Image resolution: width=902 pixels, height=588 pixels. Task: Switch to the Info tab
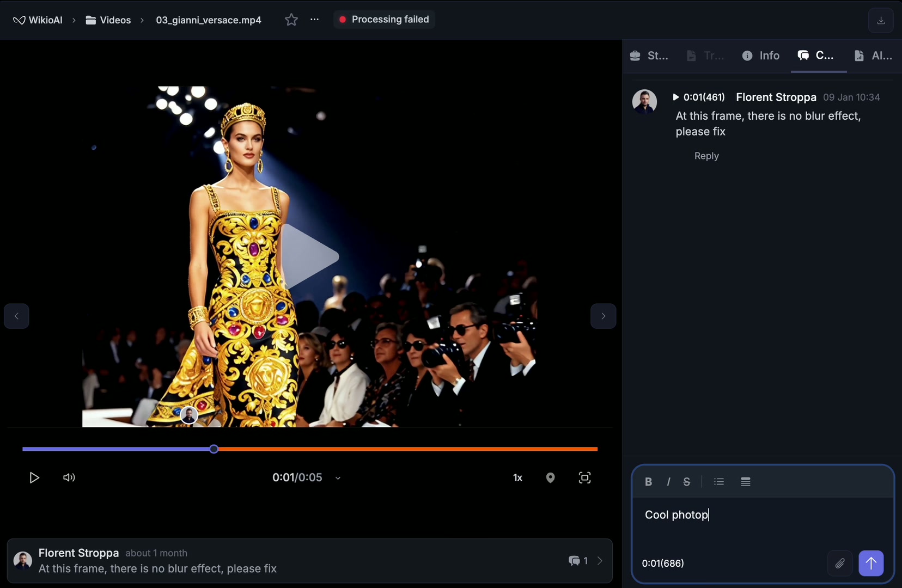pyautogui.click(x=760, y=56)
